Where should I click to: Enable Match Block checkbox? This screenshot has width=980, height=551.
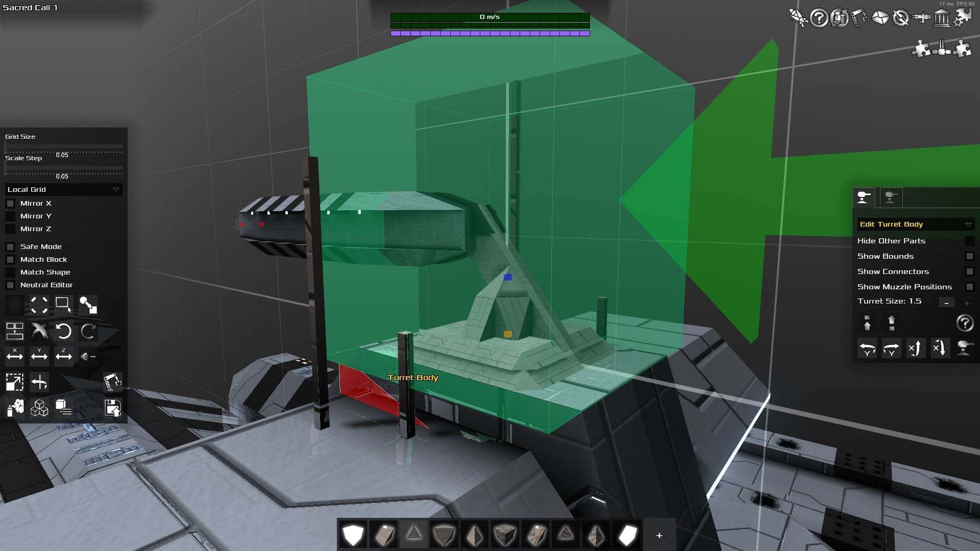[9, 259]
